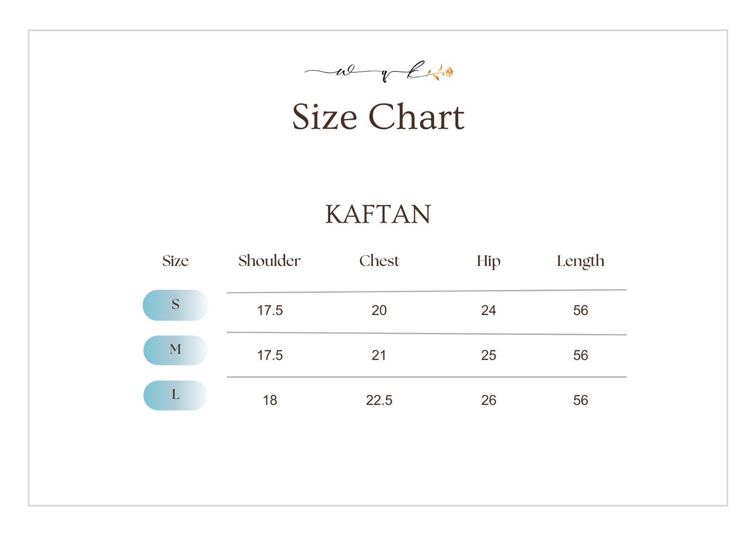756x536 pixels.
Task: Click the hip value 24
Action: (488, 310)
